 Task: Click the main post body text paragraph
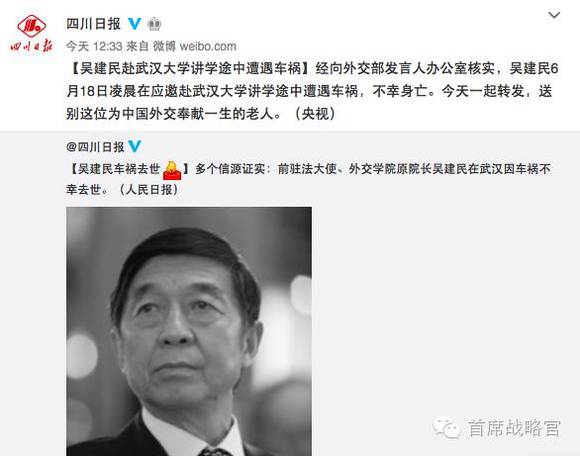tap(312, 91)
